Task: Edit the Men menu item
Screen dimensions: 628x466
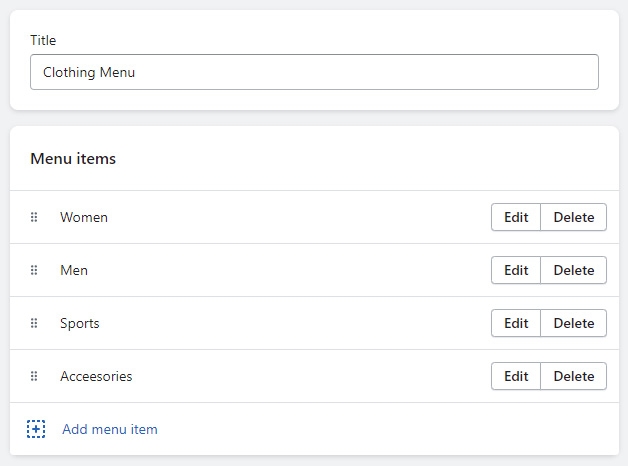Action: coord(516,270)
